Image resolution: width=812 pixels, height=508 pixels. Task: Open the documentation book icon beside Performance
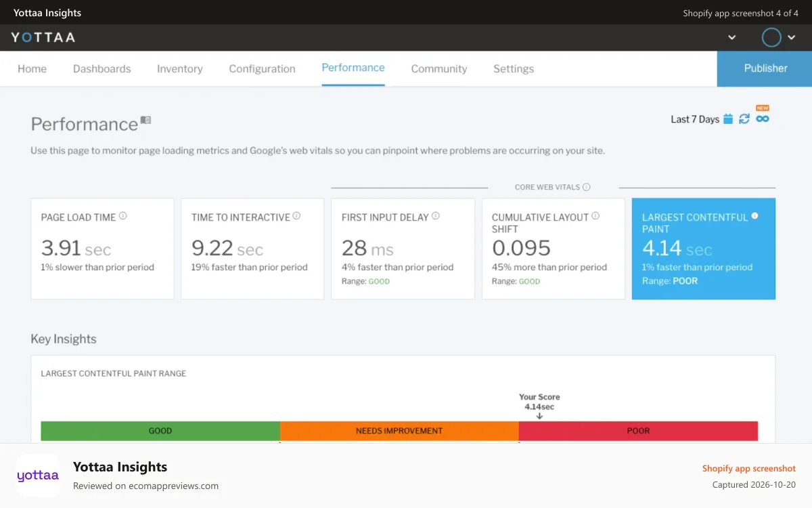point(145,121)
